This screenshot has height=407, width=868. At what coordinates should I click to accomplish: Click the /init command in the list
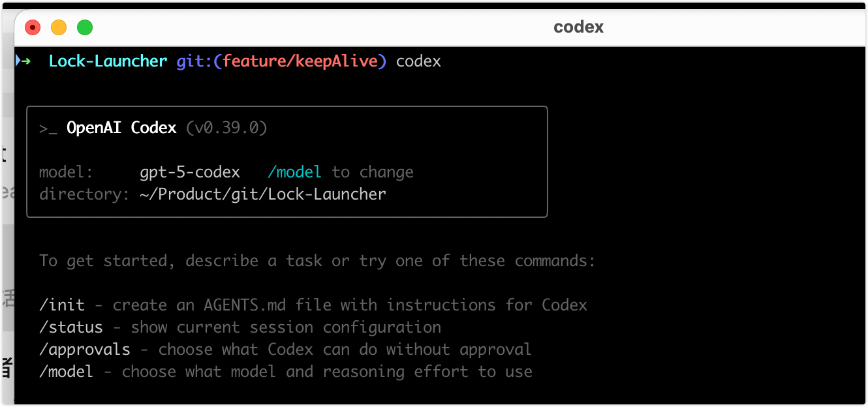click(x=62, y=305)
